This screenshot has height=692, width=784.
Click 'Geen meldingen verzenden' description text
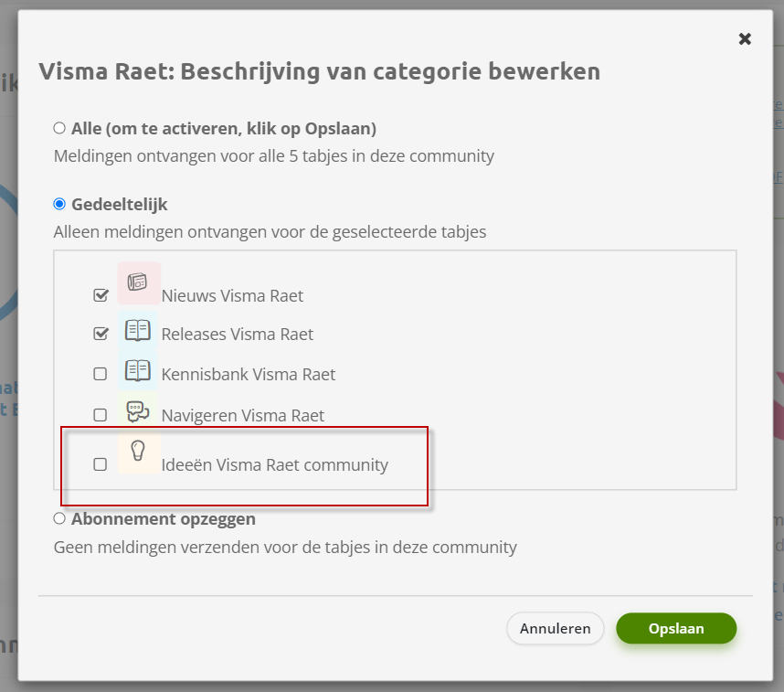[285, 548]
